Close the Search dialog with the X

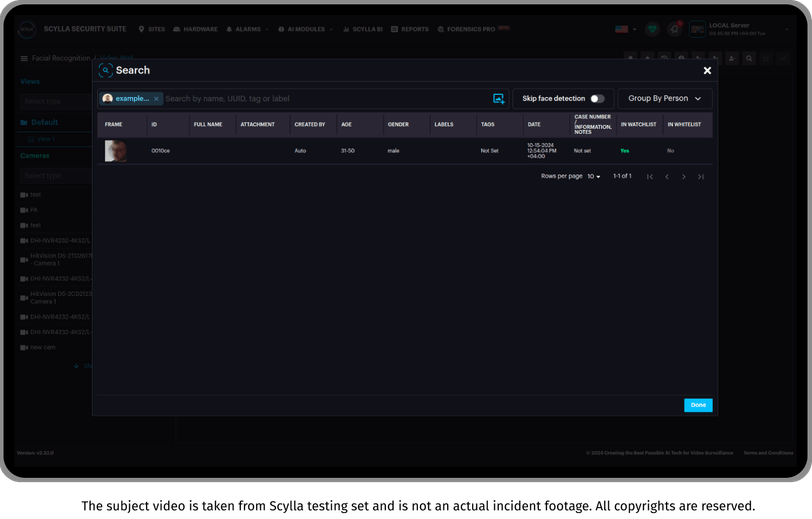[x=707, y=70]
